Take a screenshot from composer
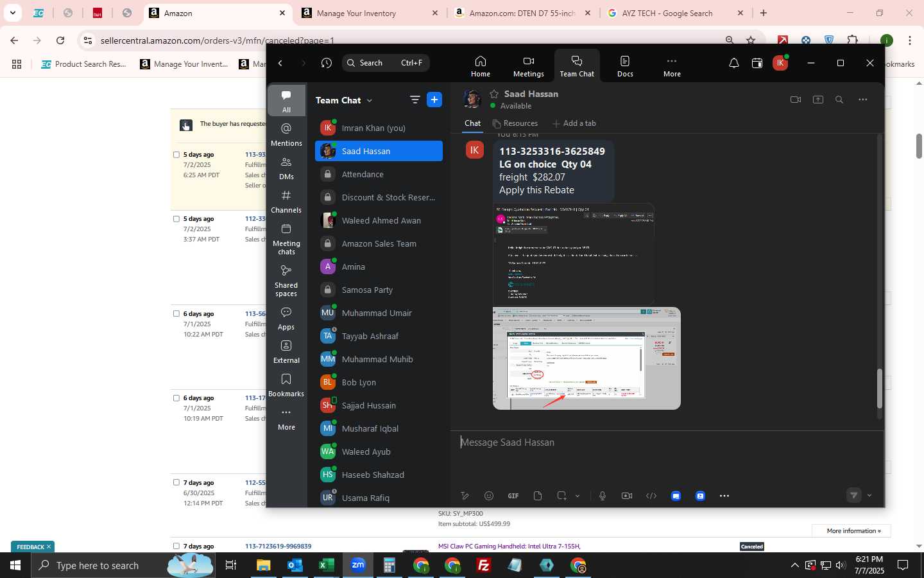This screenshot has width=924, height=578. (x=562, y=496)
